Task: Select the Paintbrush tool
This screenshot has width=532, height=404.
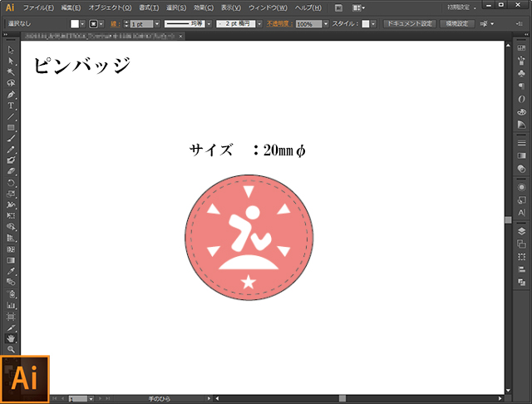Action: tap(11, 138)
